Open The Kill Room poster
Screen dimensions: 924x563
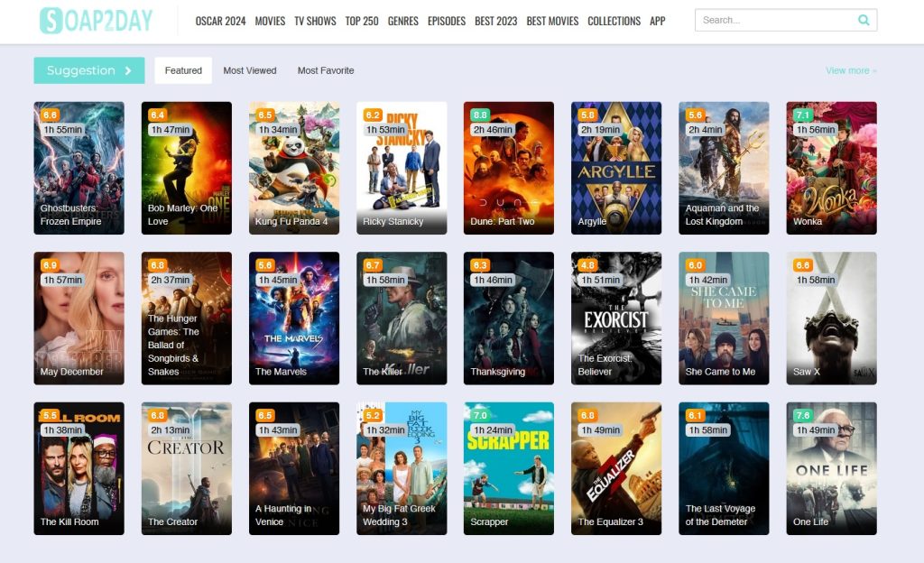[x=79, y=469]
